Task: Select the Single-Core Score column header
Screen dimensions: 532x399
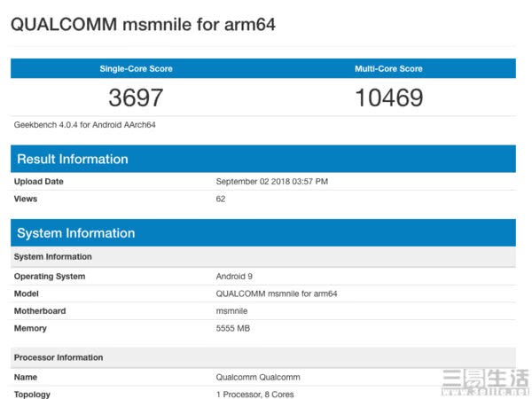Action: point(136,68)
